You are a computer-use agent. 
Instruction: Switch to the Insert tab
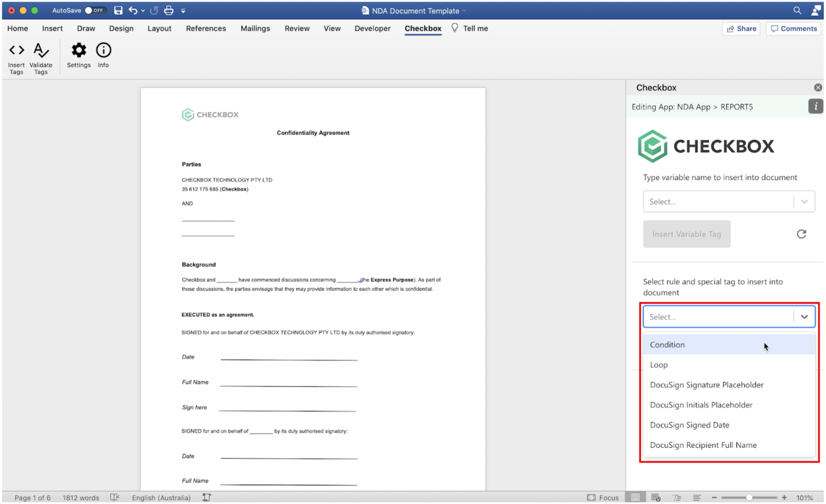point(52,28)
